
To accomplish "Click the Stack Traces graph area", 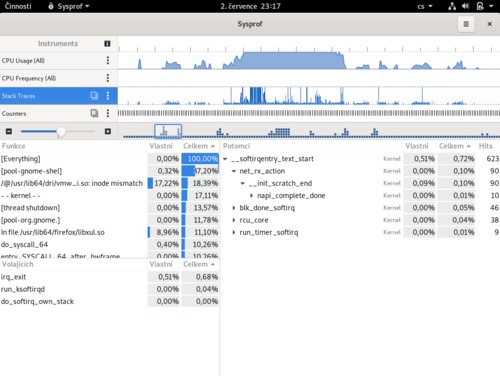I will point(309,96).
